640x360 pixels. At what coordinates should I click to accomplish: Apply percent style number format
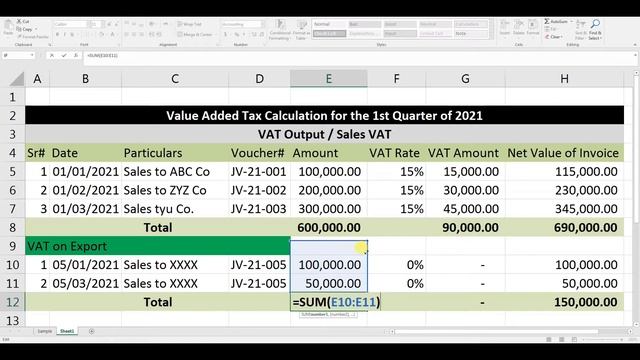click(x=236, y=34)
